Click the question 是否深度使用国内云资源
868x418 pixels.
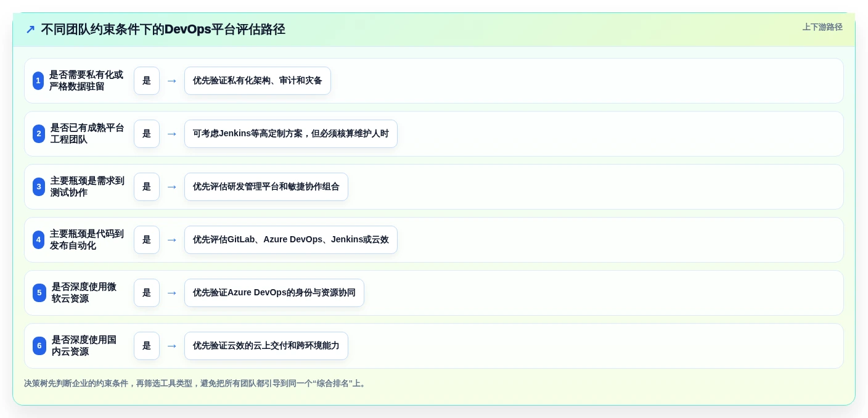pyautogui.click(x=84, y=346)
